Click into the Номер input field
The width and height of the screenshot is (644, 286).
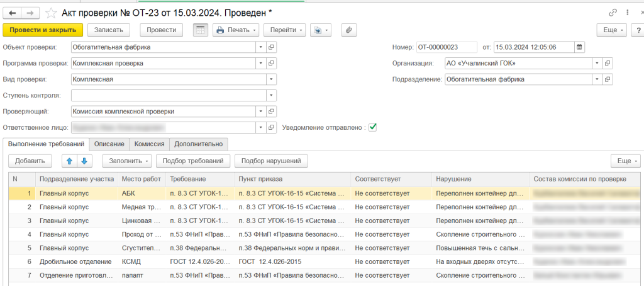pyautogui.click(x=445, y=47)
